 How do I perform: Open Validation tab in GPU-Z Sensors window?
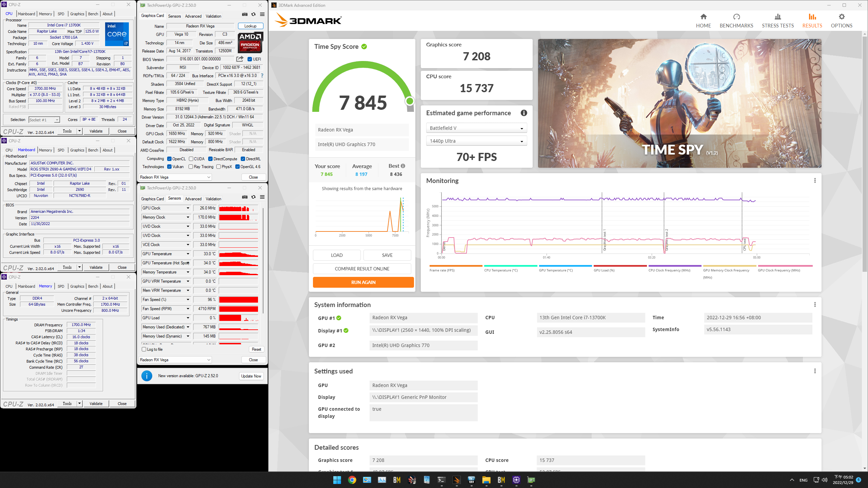click(213, 199)
